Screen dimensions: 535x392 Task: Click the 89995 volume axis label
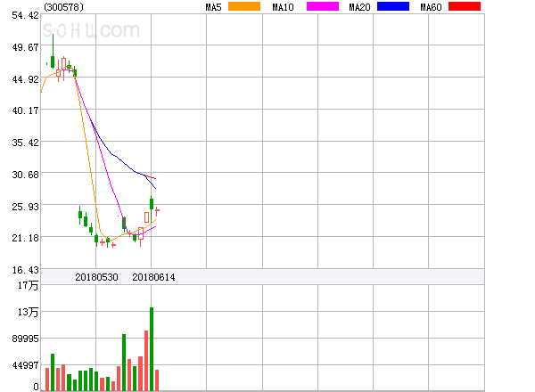click(x=25, y=339)
